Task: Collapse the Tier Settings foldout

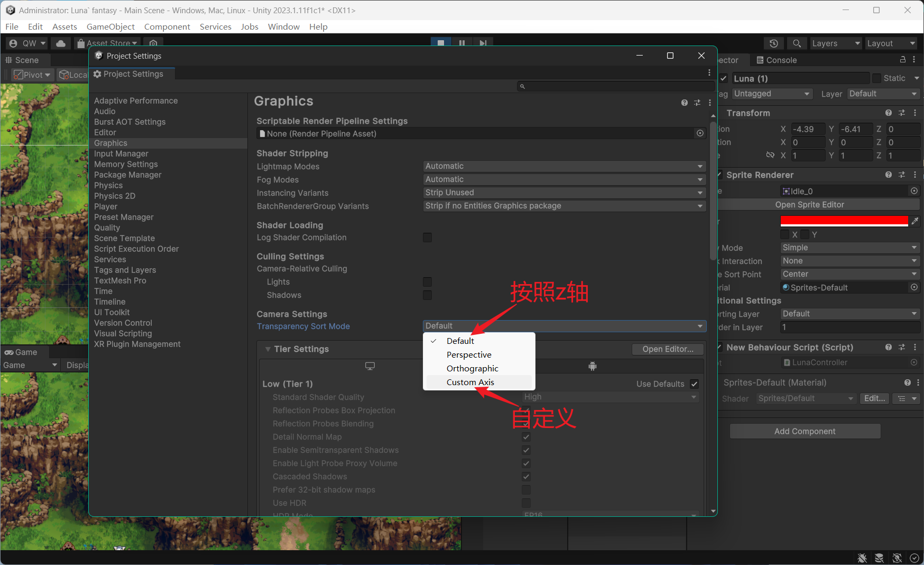Action: (x=268, y=349)
